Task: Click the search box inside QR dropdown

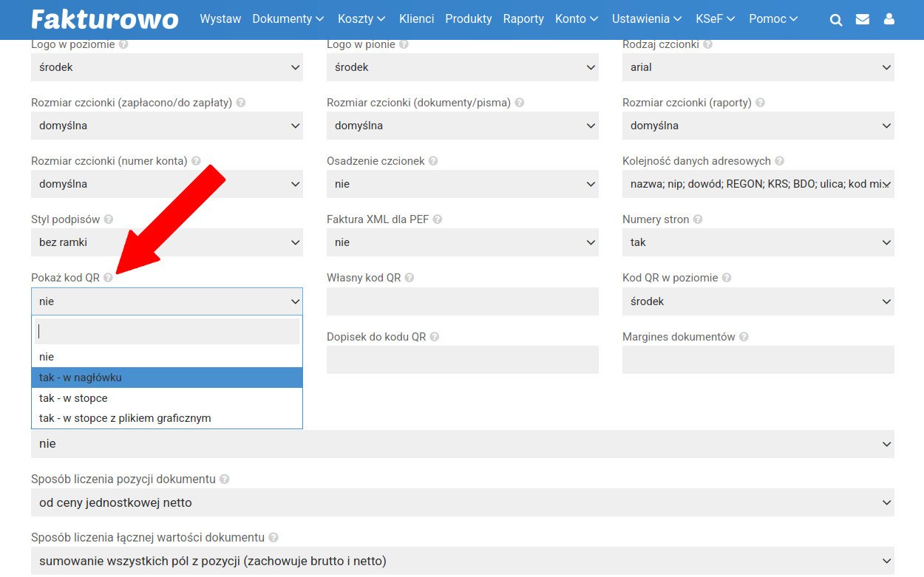Action: tap(166, 332)
